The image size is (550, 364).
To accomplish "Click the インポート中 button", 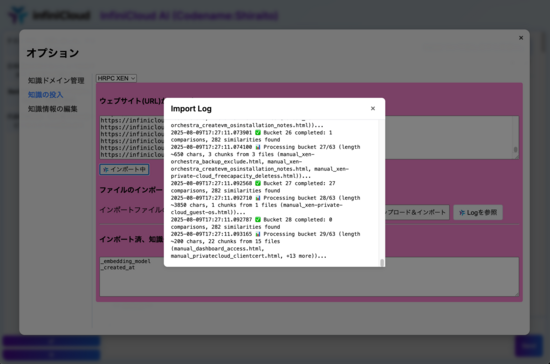I will point(124,169).
